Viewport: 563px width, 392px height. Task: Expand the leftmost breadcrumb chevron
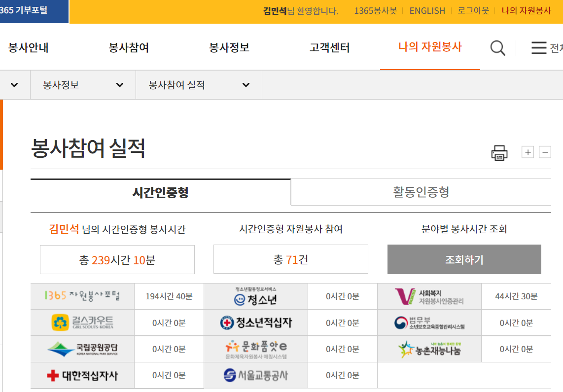pos(14,85)
